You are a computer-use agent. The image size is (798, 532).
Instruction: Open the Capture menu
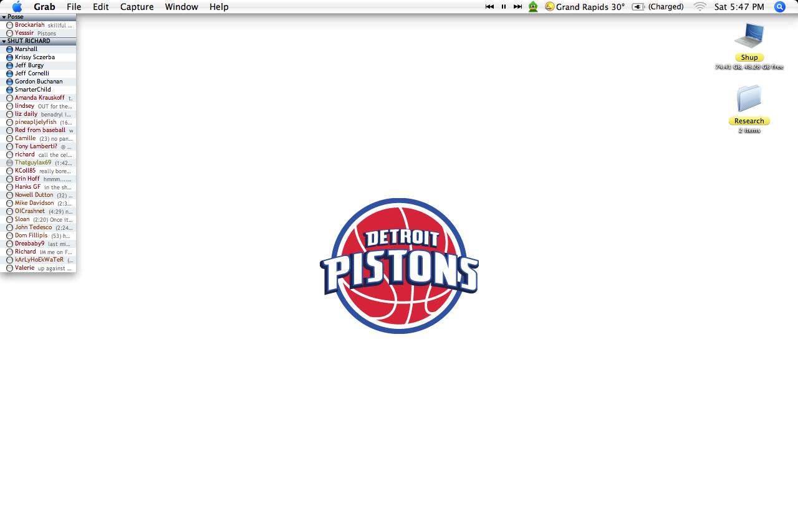point(137,7)
